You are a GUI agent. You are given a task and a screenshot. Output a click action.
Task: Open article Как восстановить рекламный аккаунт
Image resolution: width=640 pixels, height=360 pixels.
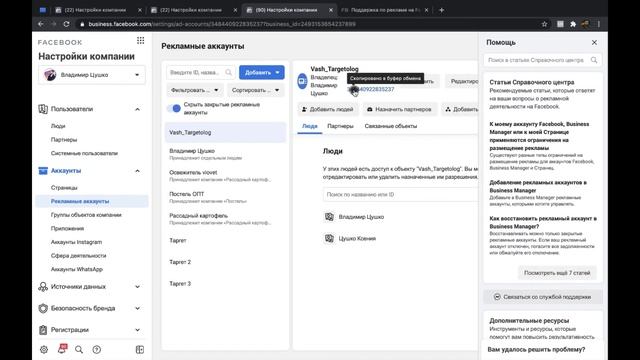(543, 222)
